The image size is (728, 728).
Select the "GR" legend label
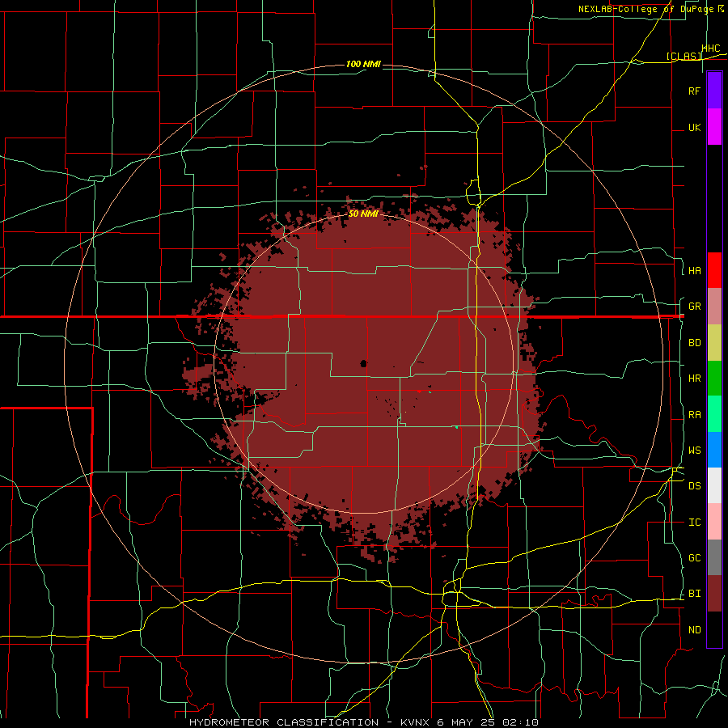click(694, 306)
